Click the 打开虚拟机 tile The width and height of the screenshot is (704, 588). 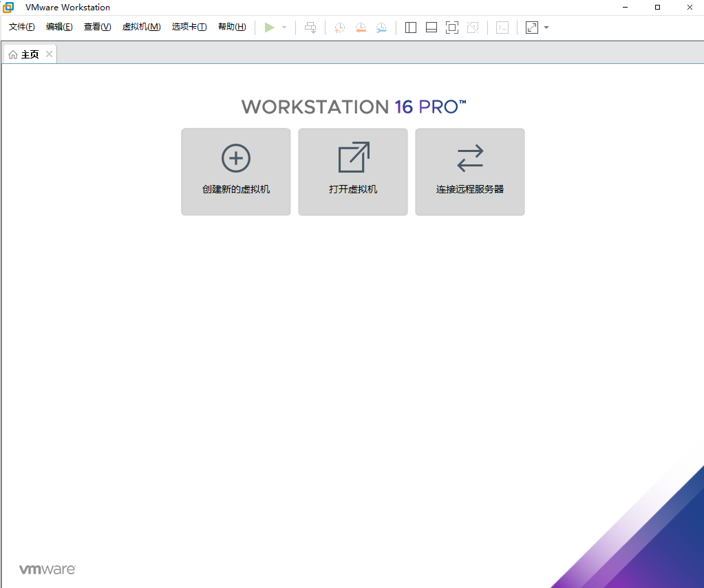tap(353, 172)
